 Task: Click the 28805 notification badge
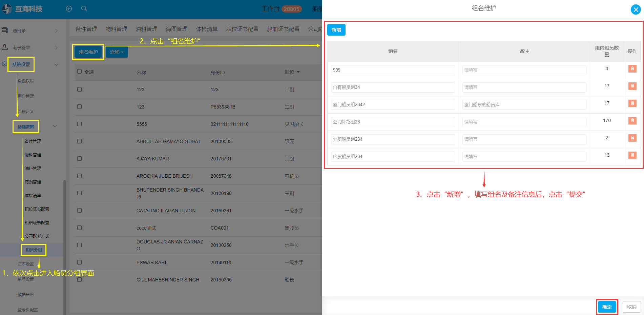[291, 9]
